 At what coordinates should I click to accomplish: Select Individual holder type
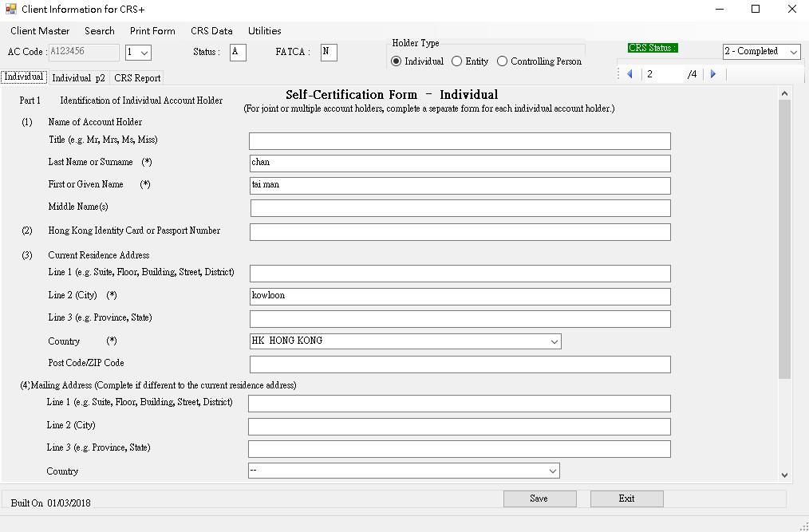click(x=417, y=61)
